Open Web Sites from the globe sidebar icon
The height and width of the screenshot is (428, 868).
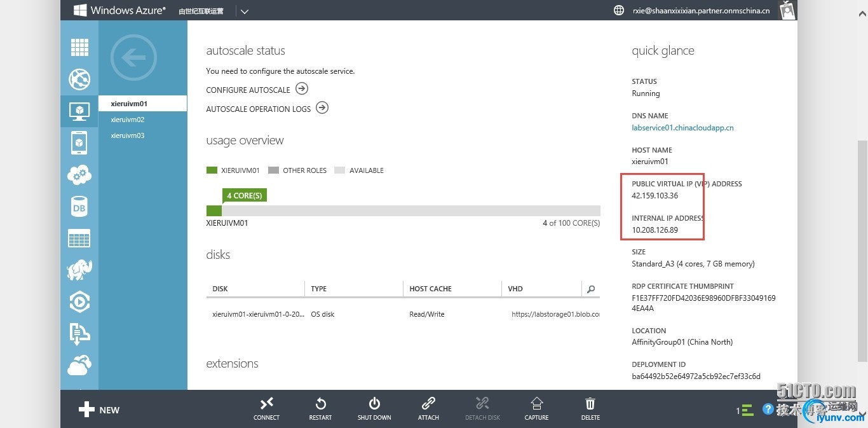coord(79,79)
